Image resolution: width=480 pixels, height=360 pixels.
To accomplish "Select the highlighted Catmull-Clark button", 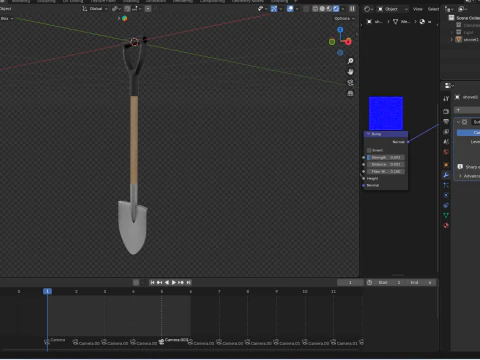I will 468,133.
